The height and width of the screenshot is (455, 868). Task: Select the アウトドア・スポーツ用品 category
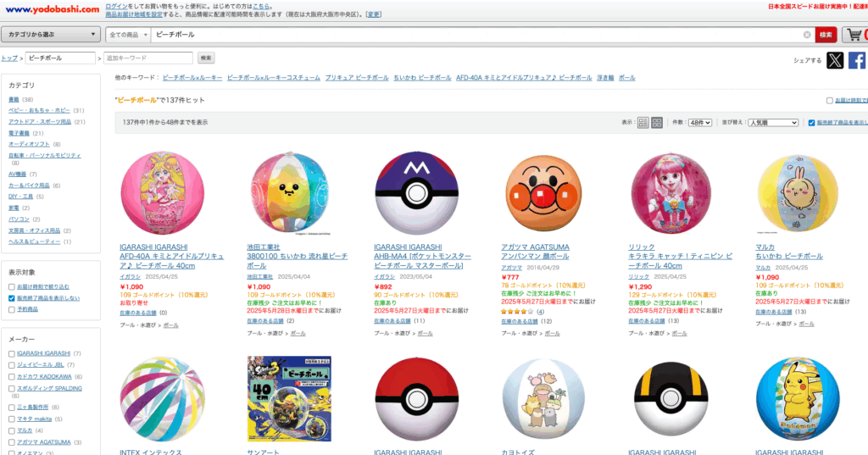click(x=40, y=122)
